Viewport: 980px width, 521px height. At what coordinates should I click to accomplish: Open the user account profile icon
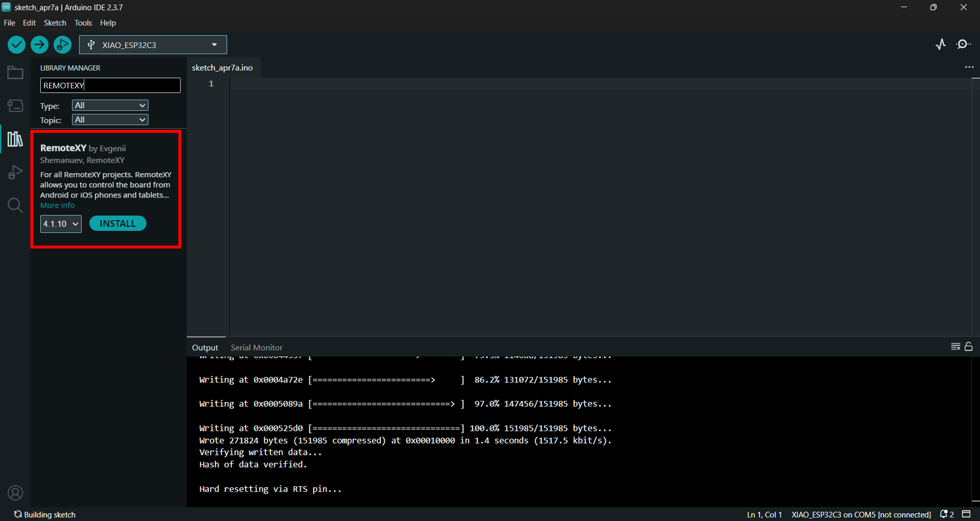click(x=15, y=493)
